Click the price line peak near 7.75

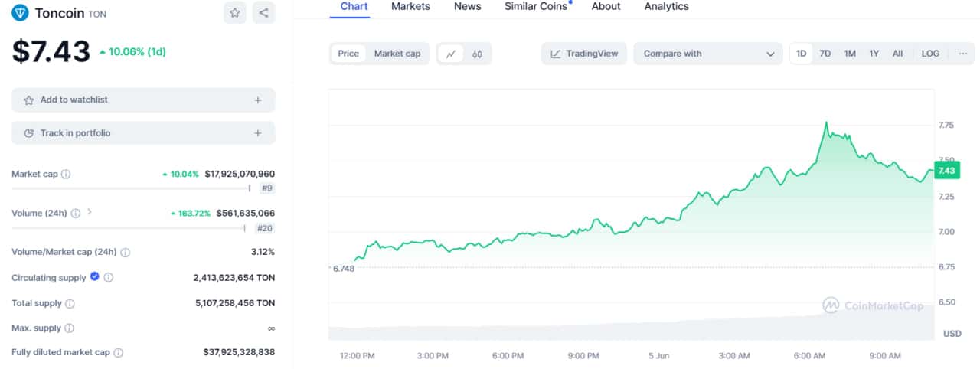coord(825,122)
